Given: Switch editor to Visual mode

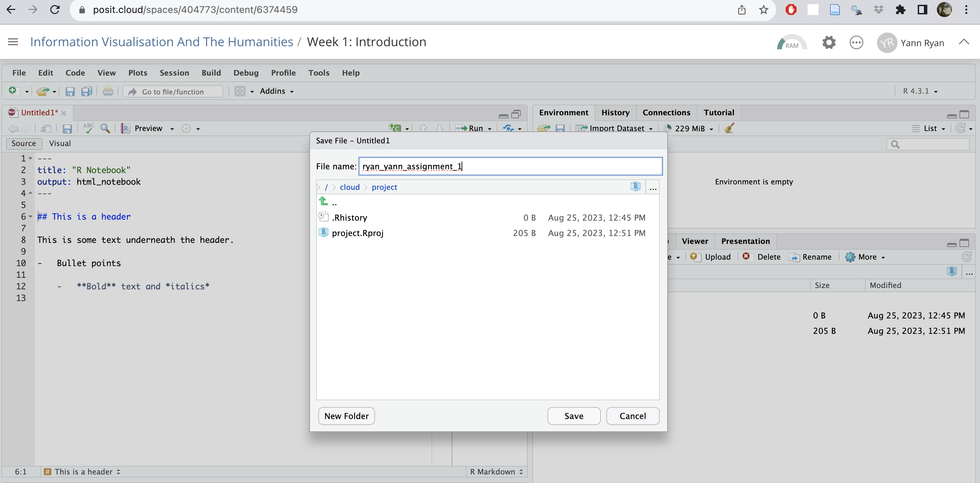Looking at the screenshot, I should [60, 143].
